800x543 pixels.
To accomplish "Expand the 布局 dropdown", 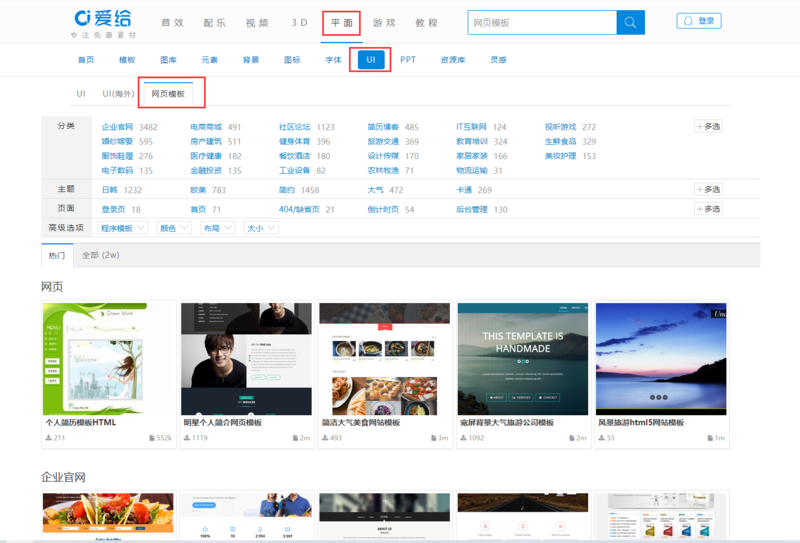I will [217, 228].
